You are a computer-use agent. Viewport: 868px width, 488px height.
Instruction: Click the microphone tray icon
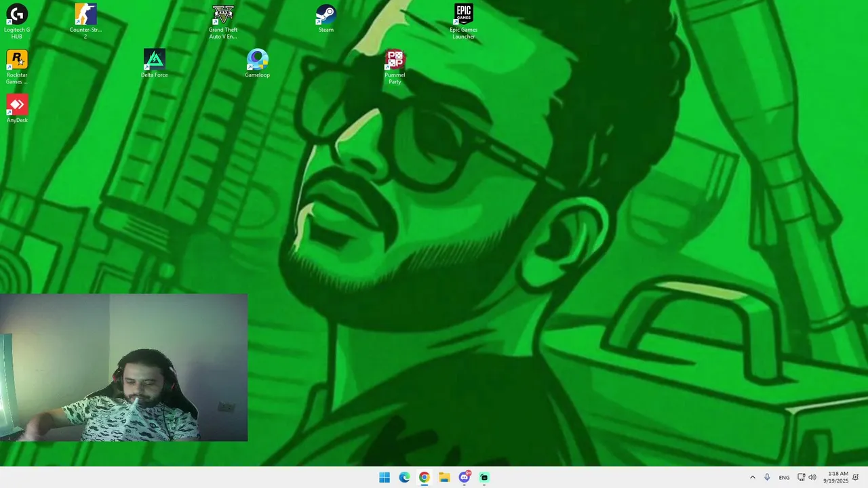click(767, 477)
